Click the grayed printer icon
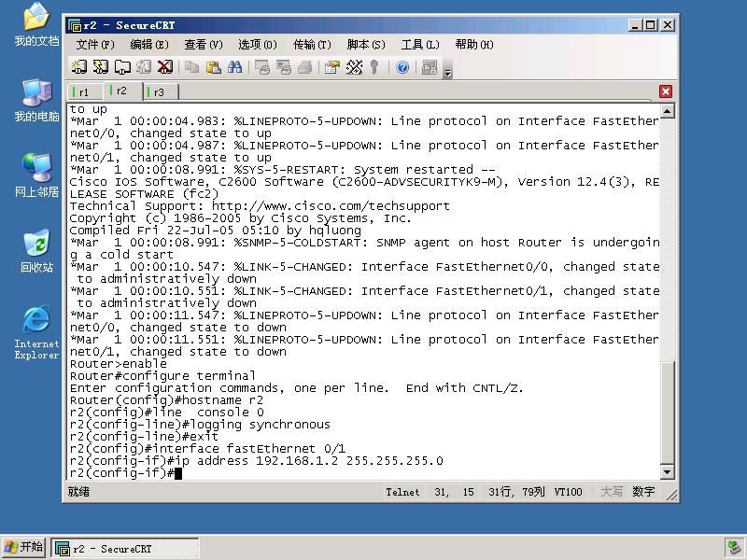Screen dimensions: 747x560 coord(305,67)
